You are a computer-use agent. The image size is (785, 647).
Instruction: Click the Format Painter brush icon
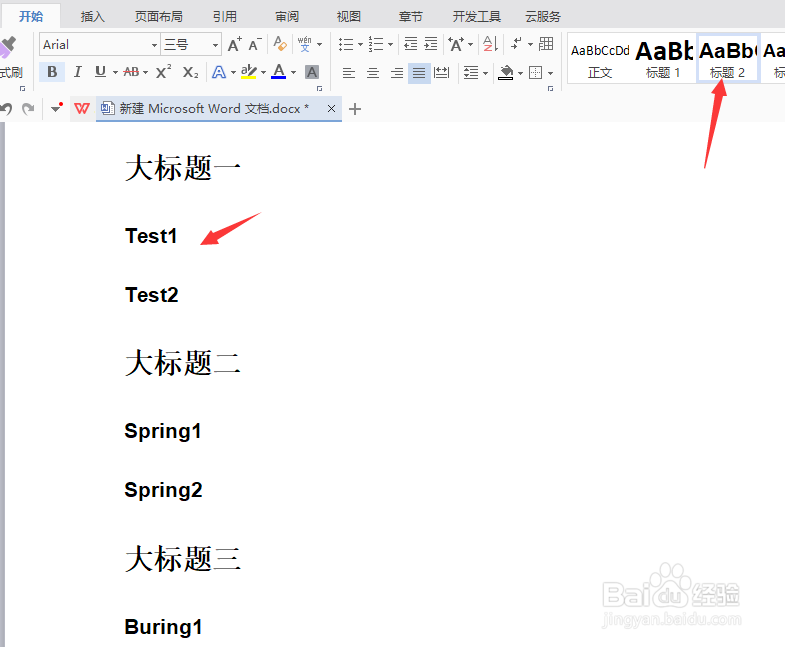point(9,47)
